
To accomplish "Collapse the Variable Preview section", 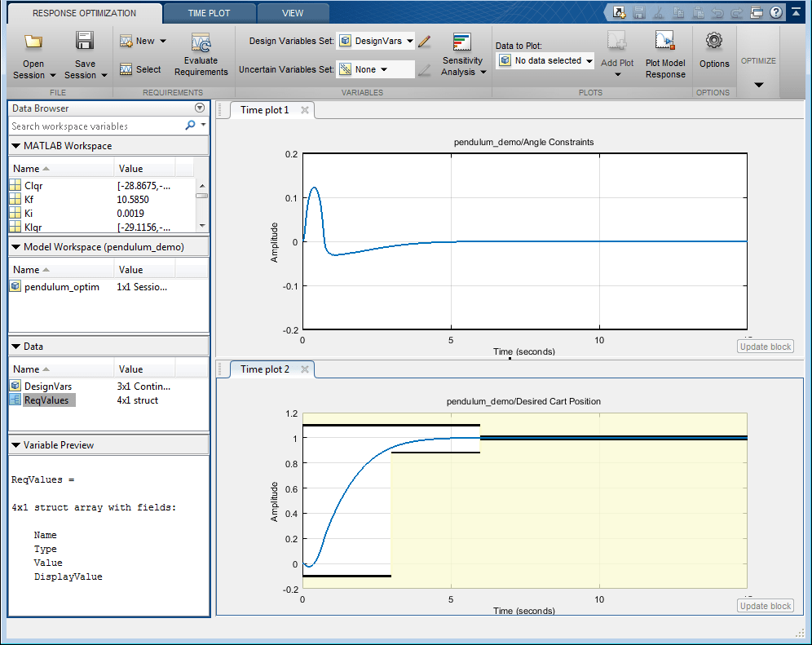I will [16, 445].
